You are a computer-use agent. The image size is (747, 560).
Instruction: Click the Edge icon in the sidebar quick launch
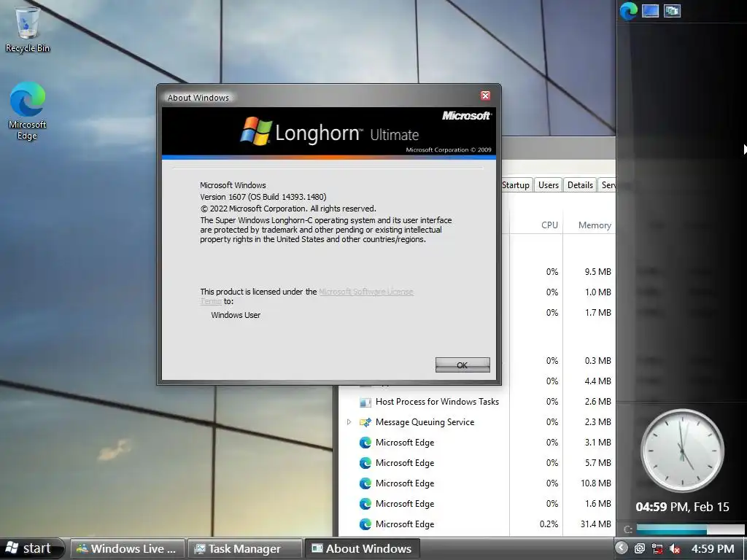click(x=628, y=11)
